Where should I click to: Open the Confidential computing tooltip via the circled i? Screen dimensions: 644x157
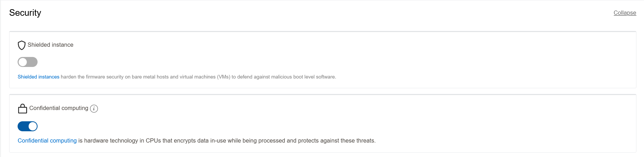coord(94,109)
